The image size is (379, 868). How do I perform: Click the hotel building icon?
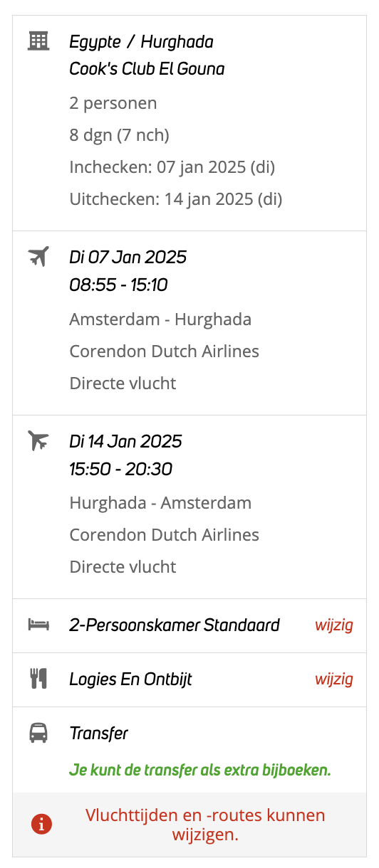point(38,41)
